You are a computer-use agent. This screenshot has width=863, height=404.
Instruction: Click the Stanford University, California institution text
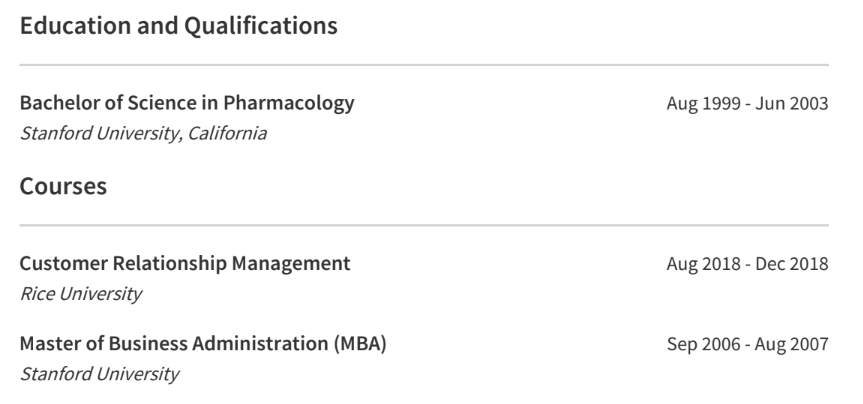pos(143,133)
